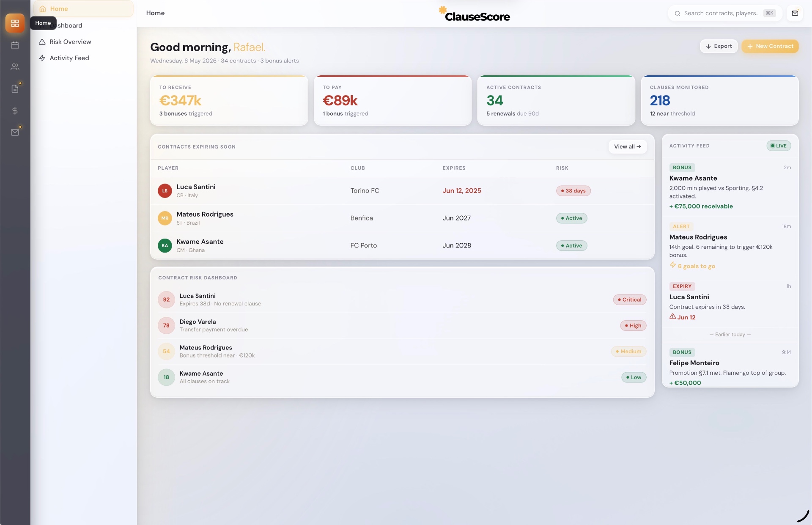The image size is (812, 525).
Task: Open the players people icon in rail
Action: pos(15,67)
